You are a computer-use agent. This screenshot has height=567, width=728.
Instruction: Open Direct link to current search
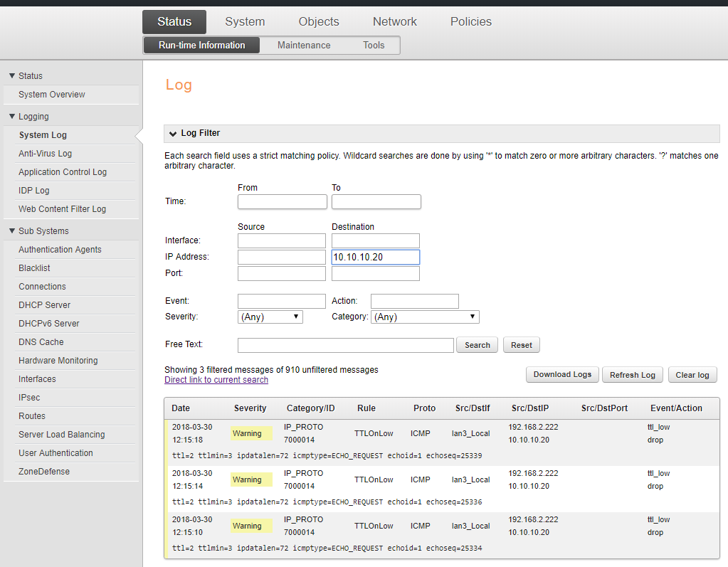point(216,380)
